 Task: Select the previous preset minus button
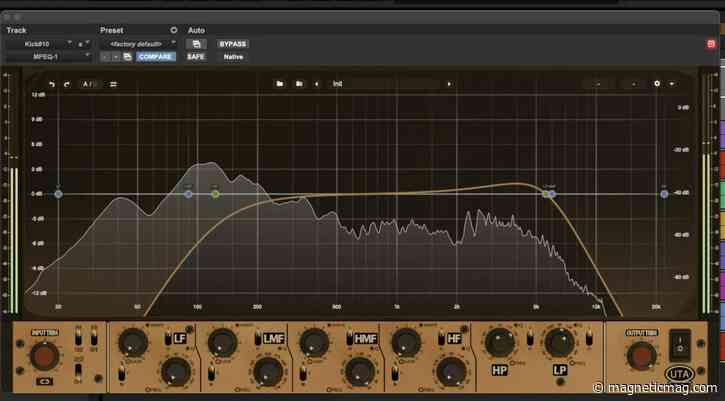105,56
